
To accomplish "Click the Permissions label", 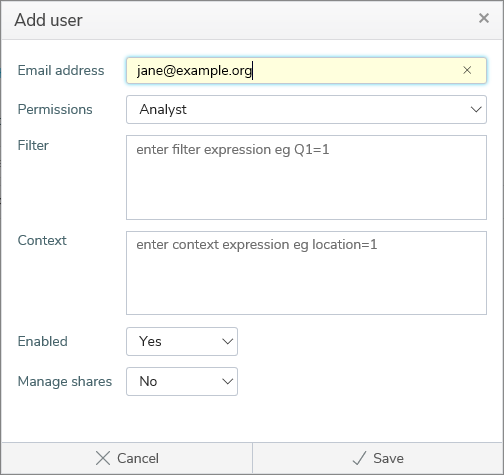I will pos(55,109).
